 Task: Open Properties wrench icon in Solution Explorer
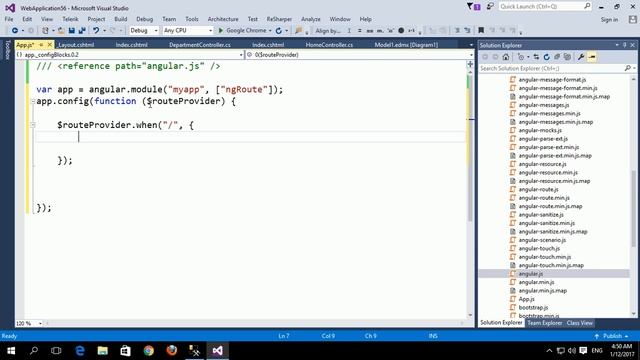581,57
